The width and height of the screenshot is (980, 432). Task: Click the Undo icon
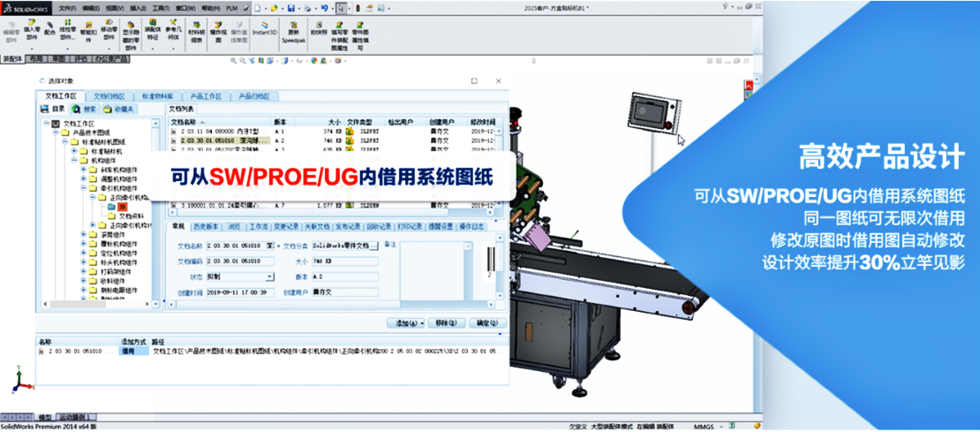[x=324, y=8]
